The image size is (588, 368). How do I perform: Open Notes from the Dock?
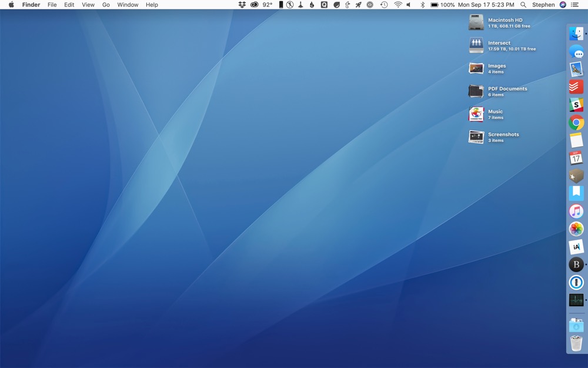pyautogui.click(x=576, y=140)
